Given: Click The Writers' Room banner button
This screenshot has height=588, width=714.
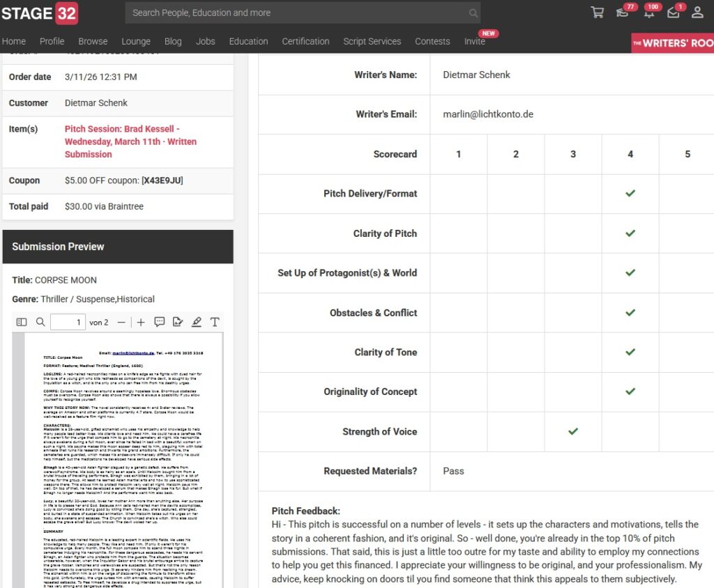Looking at the screenshot, I should [x=672, y=43].
